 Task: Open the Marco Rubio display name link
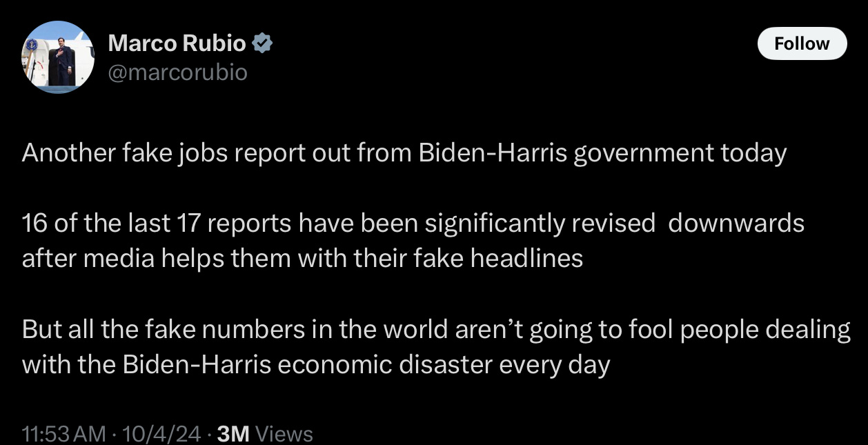coord(177,43)
